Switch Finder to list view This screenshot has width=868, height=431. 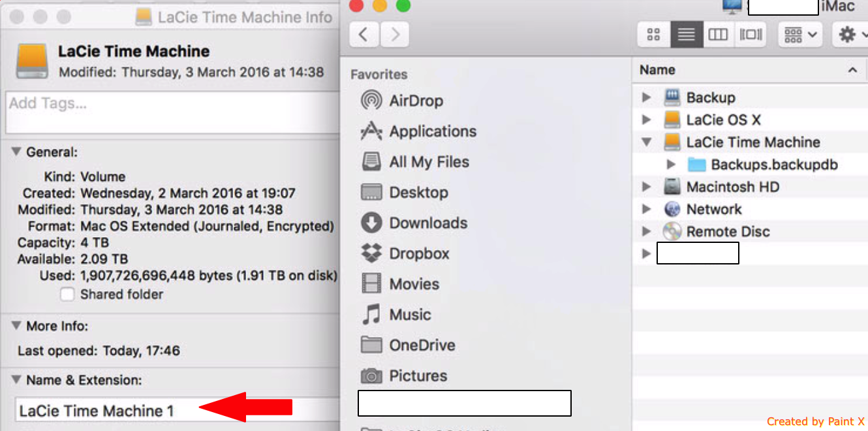tap(686, 35)
